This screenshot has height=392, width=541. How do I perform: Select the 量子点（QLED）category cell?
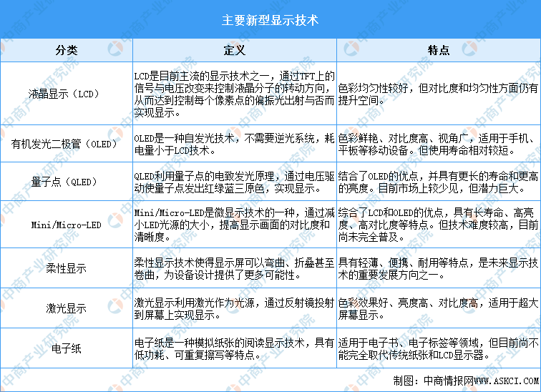[x=67, y=182]
